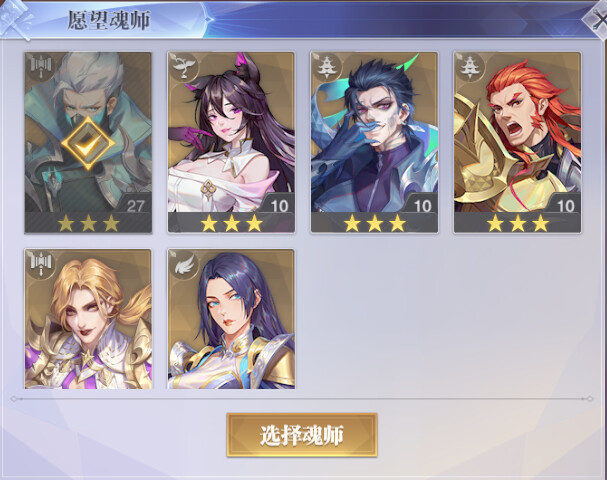The width and height of the screenshot is (607, 480).
Task: Close the 愿望魂师 dialog
Action: pos(597,21)
